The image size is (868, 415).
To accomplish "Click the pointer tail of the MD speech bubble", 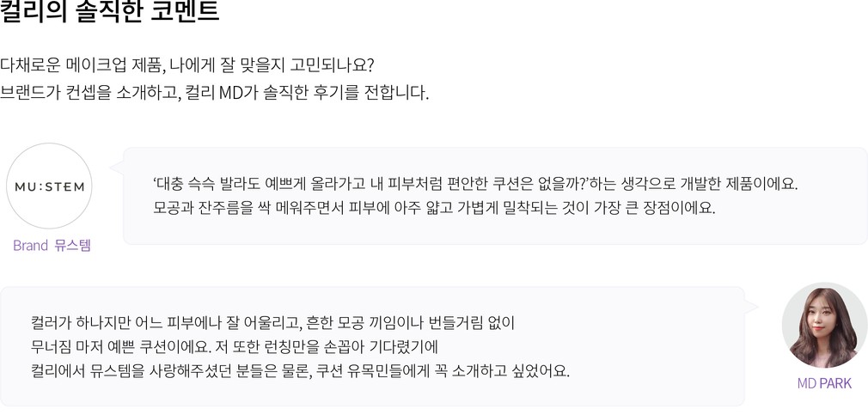I will click(752, 307).
